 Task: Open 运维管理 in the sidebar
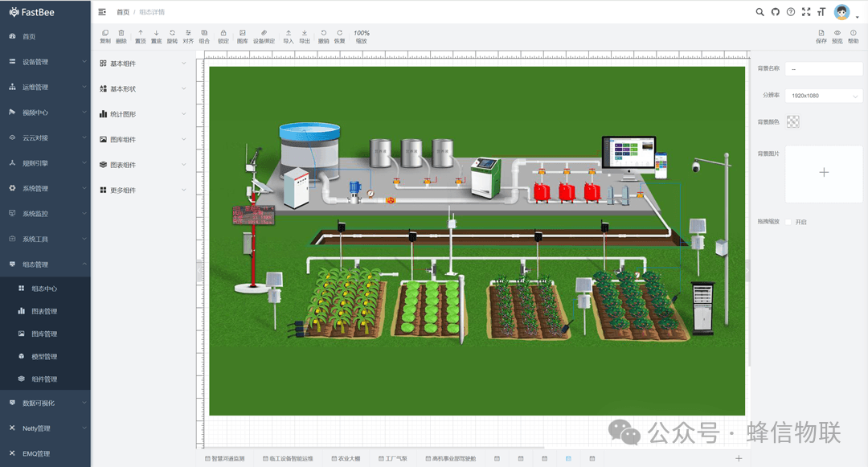coord(45,88)
